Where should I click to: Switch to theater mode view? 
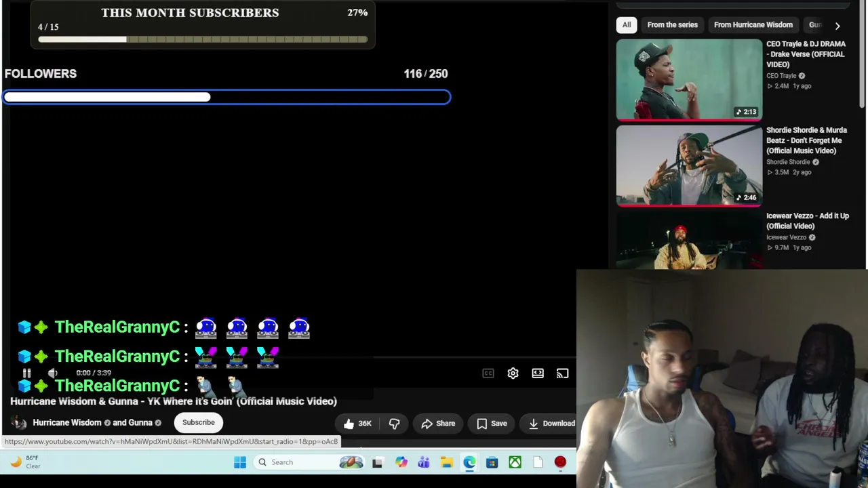click(x=538, y=373)
